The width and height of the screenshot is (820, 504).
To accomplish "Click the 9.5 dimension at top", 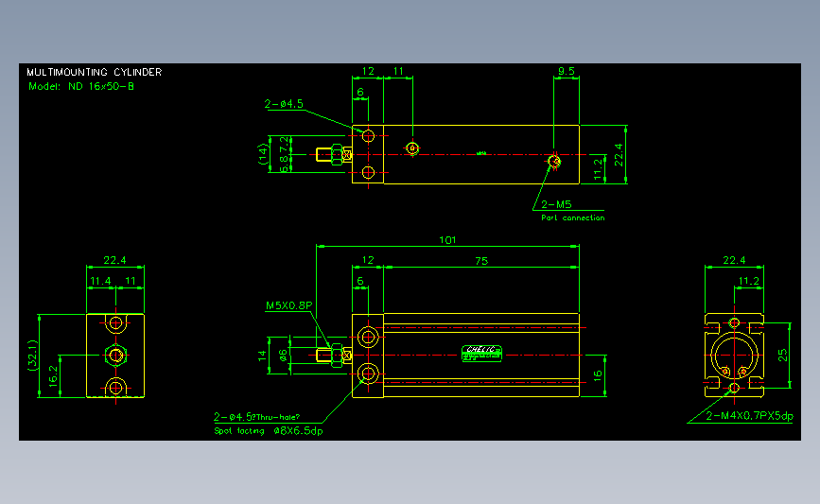I will (x=566, y=71).
